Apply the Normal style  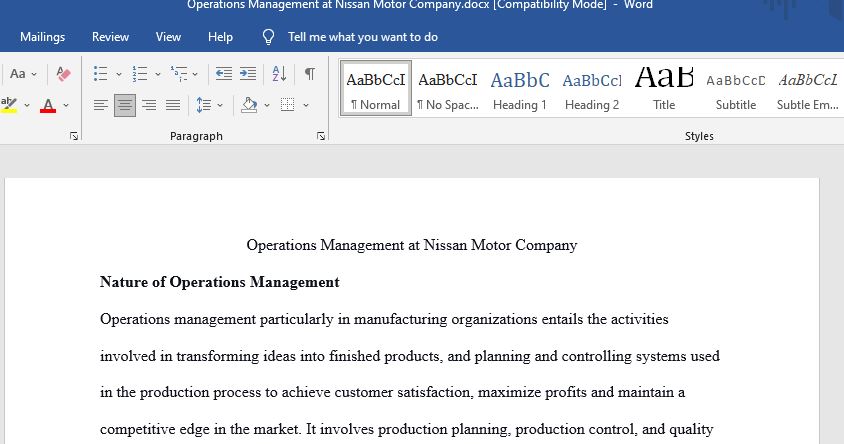(x=376, y=88)
